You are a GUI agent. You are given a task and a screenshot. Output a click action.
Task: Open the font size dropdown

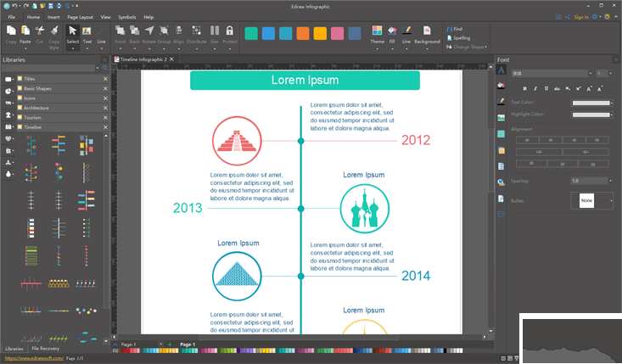click(610, 73)
